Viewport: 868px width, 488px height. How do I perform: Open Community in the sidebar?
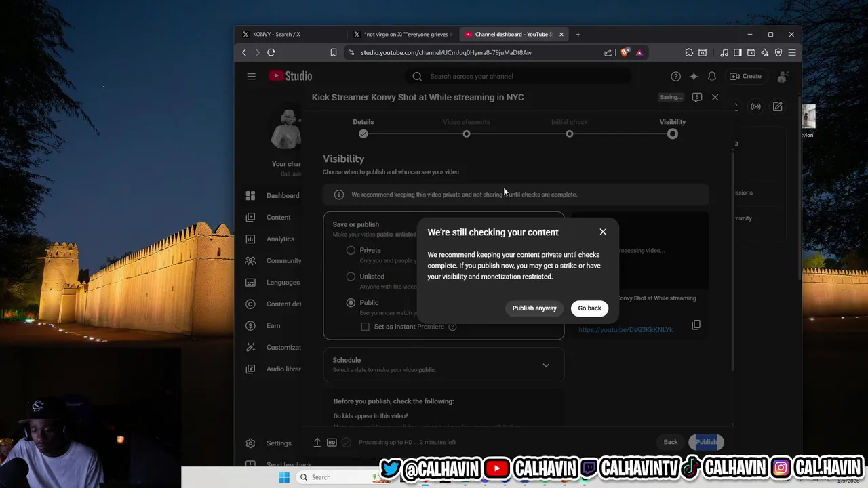274,260
